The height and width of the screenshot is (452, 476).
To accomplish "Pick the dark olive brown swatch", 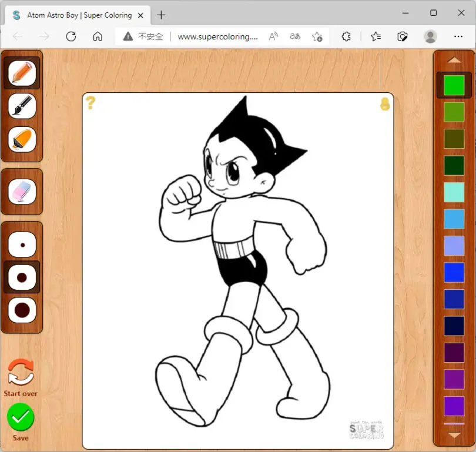I will 454,139.
